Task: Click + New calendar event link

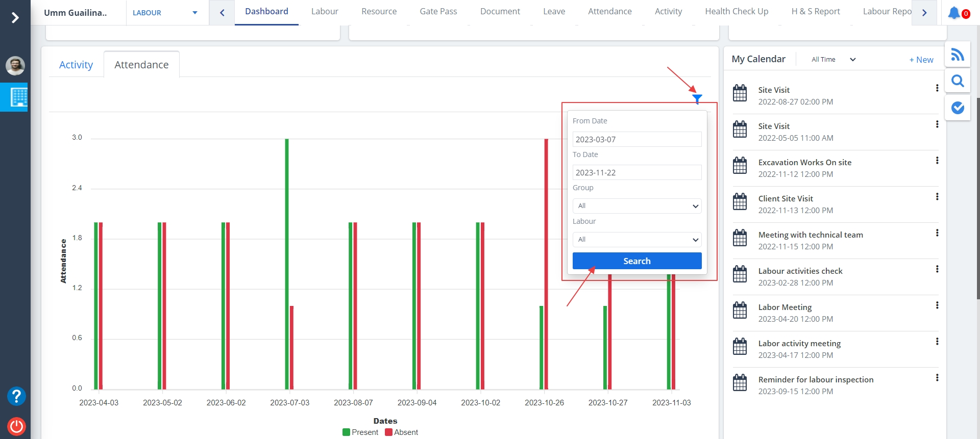Action: coord(921,60)
